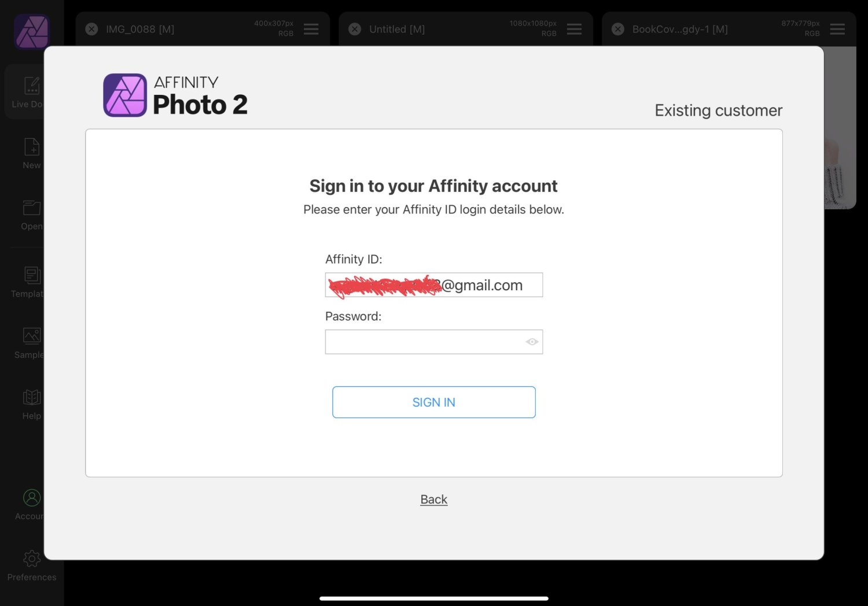This screenshot has height=606, width=868.
Task: Close the BookCov...gdy-1 [M] document
Action: pyautogui.click(x=618, y=29)
